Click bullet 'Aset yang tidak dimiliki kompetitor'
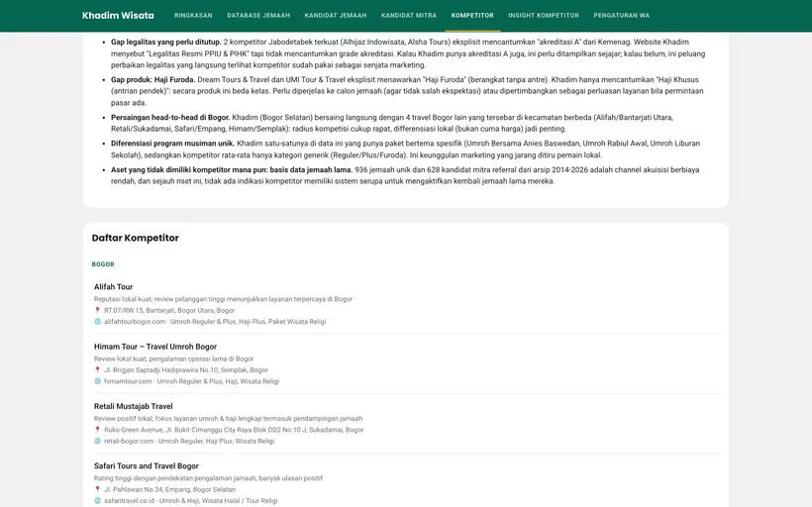812x507 pixels. coord(232,170)
